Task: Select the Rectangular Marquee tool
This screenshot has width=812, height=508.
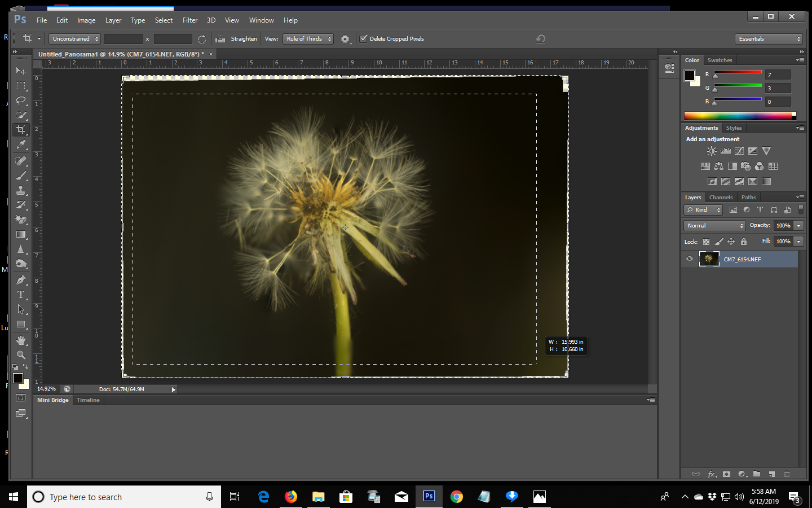Action: (x=21, y=86)
